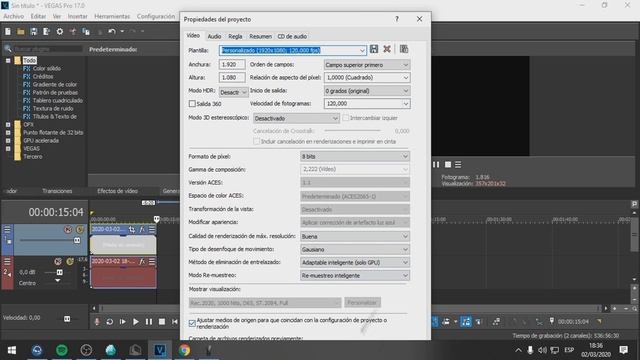
Task: Click the Anchura width input field
Action: (x=232, y=64)
